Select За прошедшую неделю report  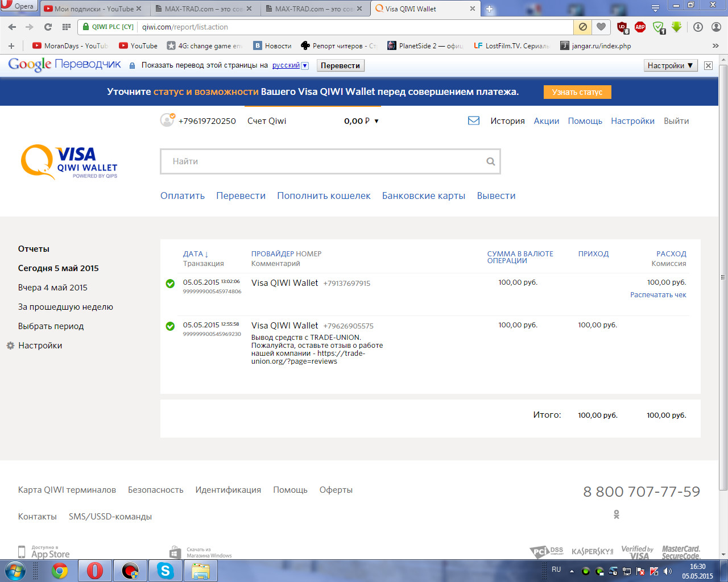tap(65, 307)
